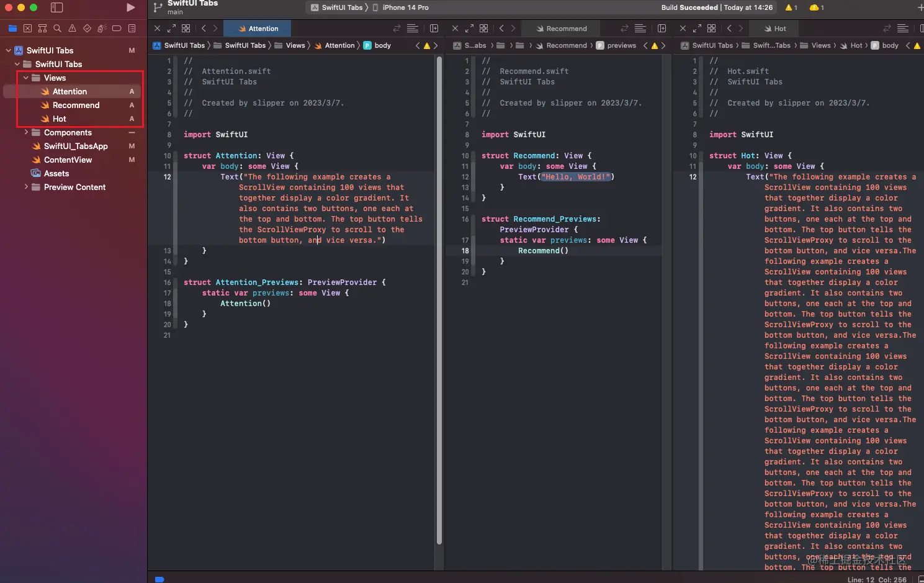Go back in Hot editor history
The height and width of the screenshot is (583, 924).
[x=729, y=29]
